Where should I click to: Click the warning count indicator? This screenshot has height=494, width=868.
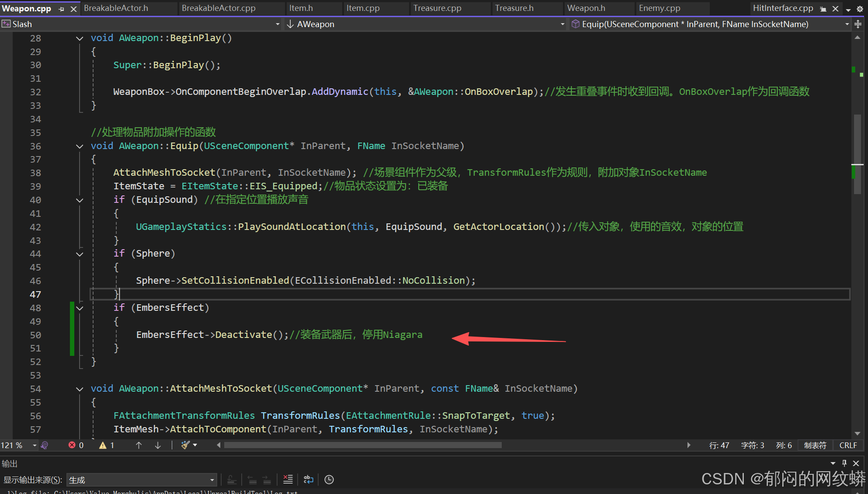click(107, 445)
